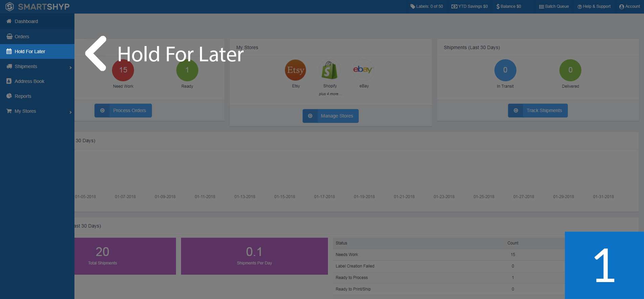Click the Reports pie chart icon

(9, 96)
